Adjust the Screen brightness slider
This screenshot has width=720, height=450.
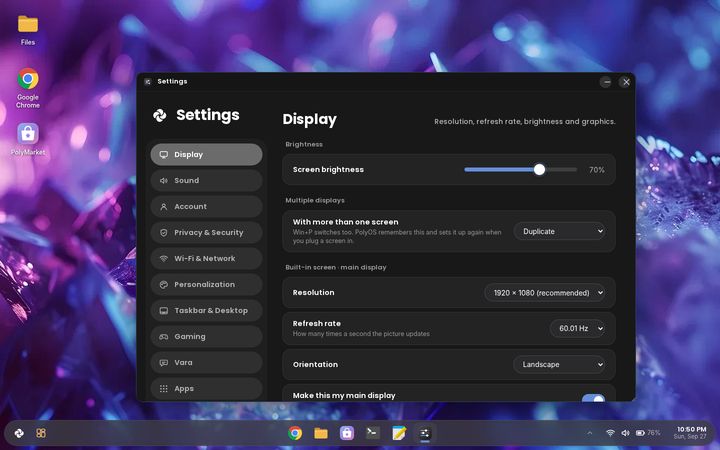click(520, 169)
